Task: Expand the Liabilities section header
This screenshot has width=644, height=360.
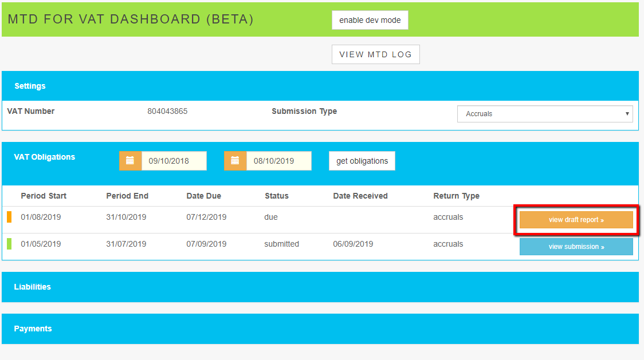Action: pyautogui.click(x=320, y=287)
